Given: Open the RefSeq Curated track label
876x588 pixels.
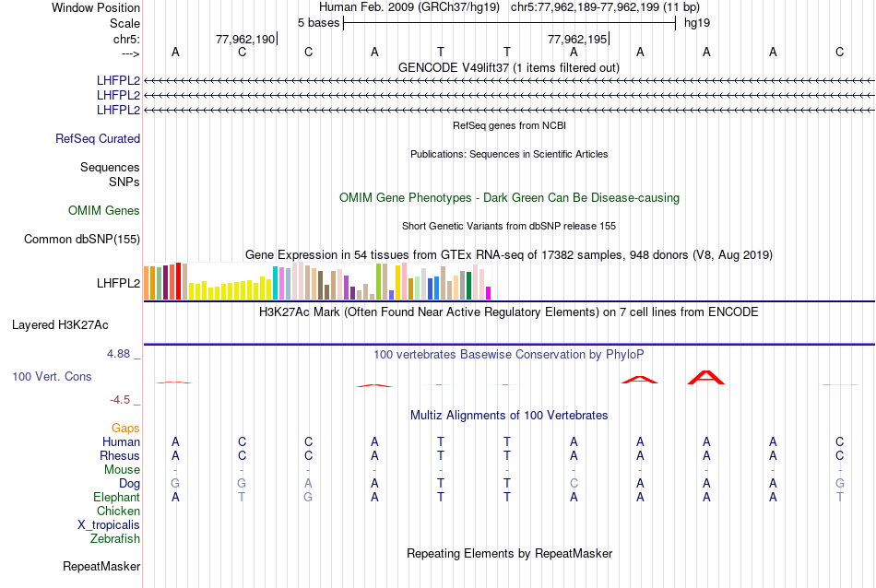Looking at the screenshot, I should tap(98, 138).
